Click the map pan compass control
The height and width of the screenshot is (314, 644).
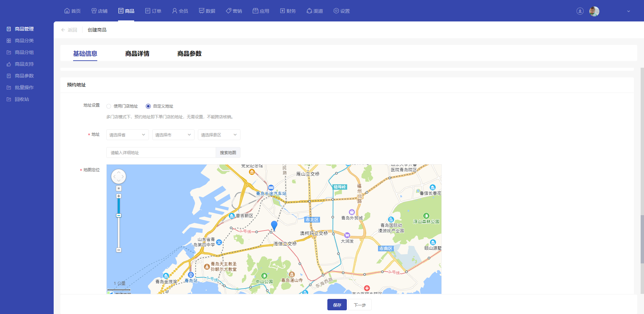coord(118,176)
